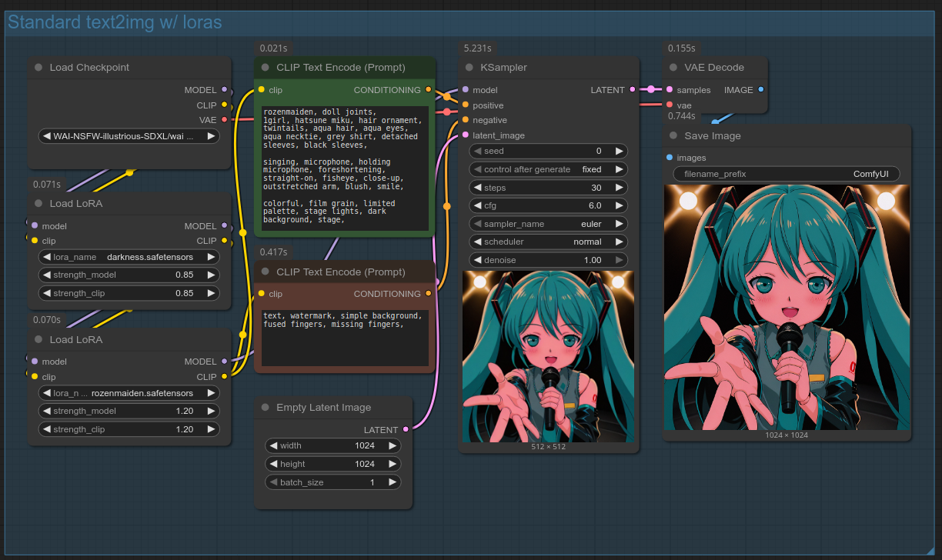Image resolution: width=942 pixels, height=560 pixels.
Task: Increase the steps value with the right arrow
Action: [620, 188]
